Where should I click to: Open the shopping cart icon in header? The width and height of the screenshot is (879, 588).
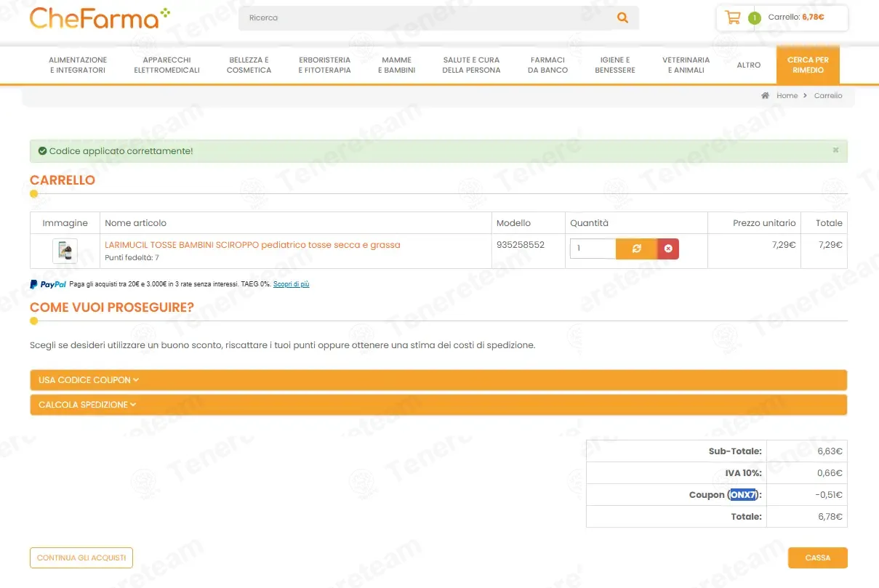pyautogui.click(x=733, y=17)
